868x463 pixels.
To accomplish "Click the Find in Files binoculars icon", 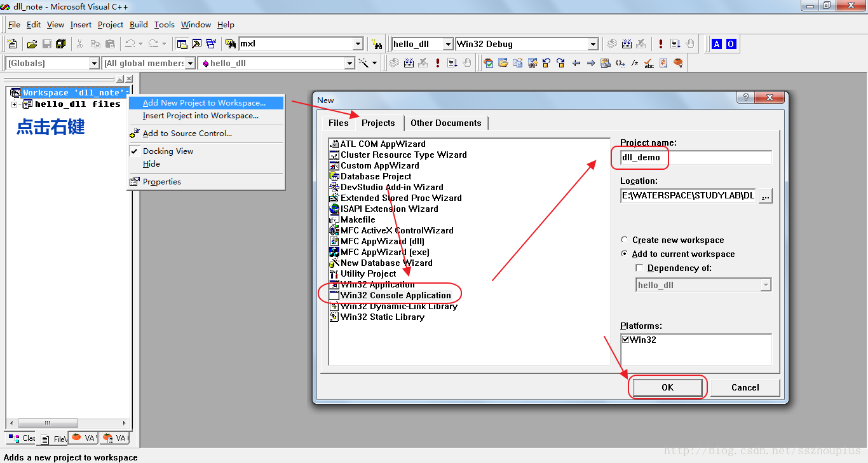I will click(x=231, y=44).
